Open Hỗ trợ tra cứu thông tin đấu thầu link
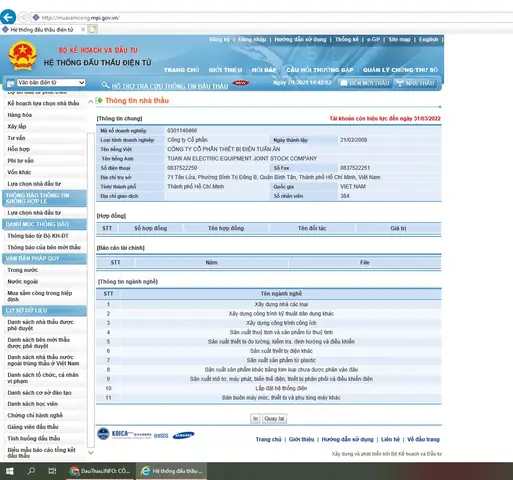The height and width of the screenshot is (480, 513). [x=170, y=86]
